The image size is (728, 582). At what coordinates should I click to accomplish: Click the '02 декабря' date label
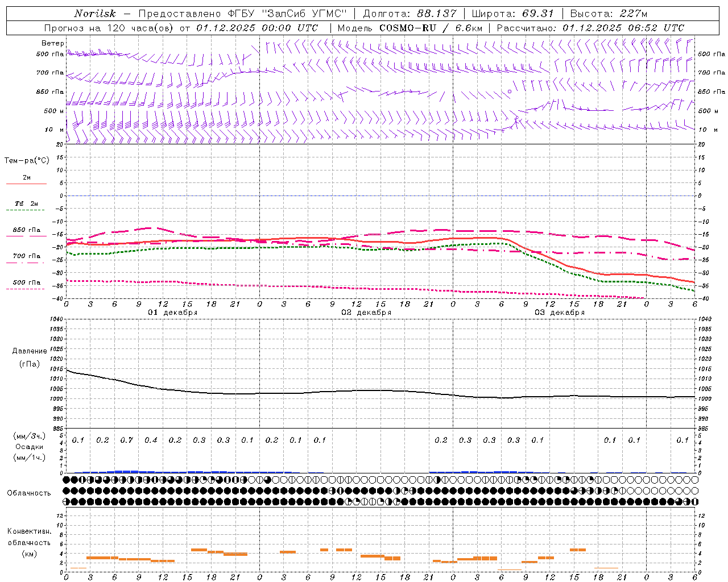click(366, 313)
